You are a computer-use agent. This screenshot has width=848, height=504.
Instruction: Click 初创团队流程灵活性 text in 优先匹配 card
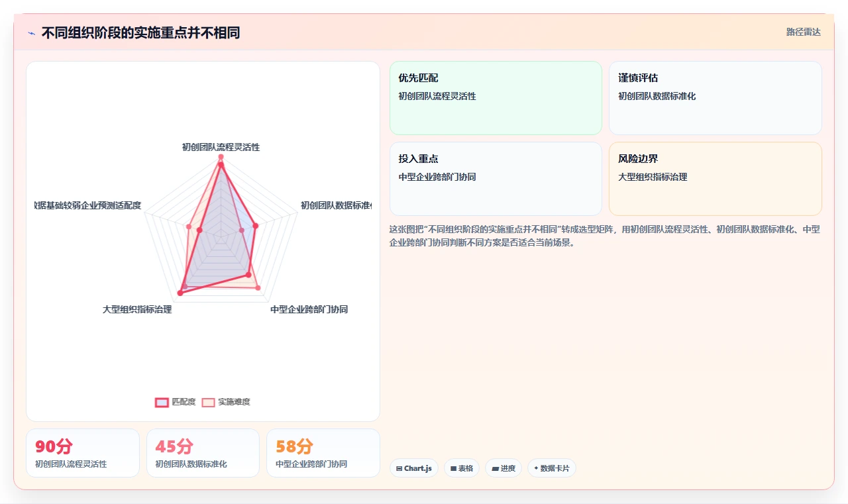pos(437,96)
